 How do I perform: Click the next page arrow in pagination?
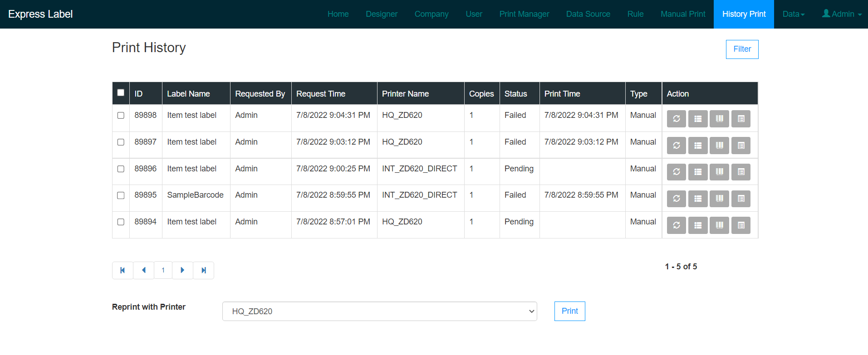pos(182,270)
